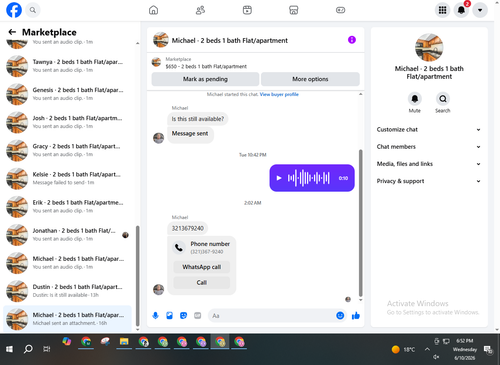The width and height of the screenshot is (500, 365).
Task: Open Genesis conversation in list
Action: [67, 94]
